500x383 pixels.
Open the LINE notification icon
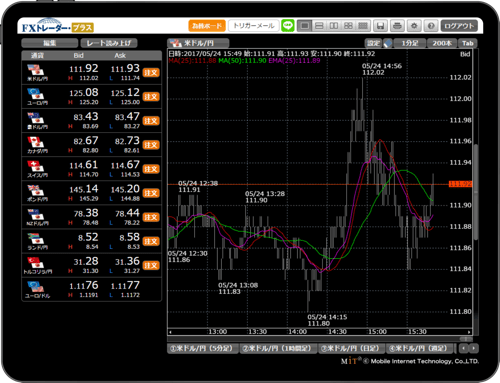tap(288, 26)
